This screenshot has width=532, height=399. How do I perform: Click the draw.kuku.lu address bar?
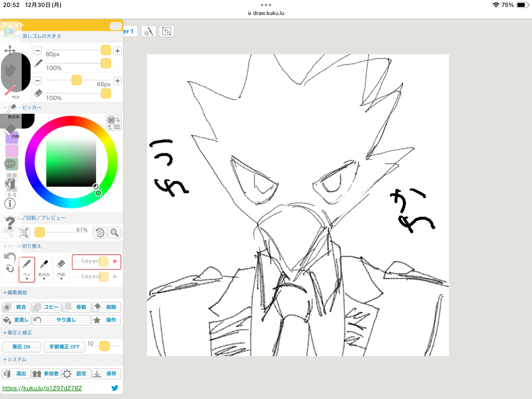click(x=266, y=13)
